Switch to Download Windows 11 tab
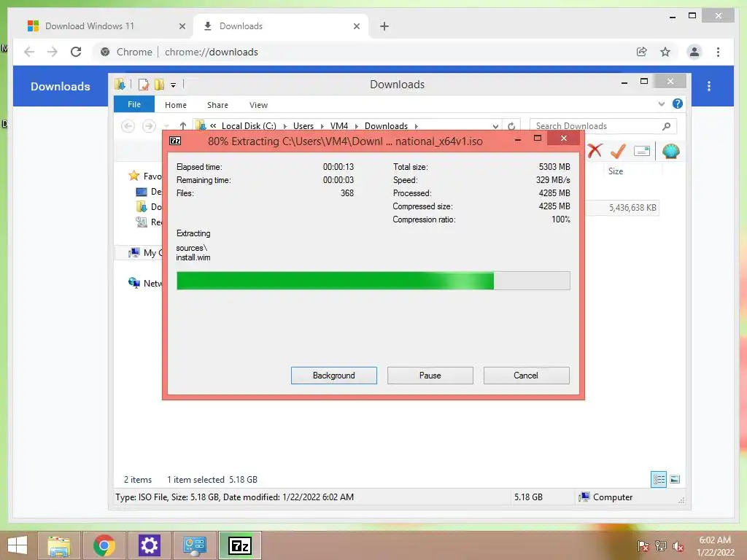The image size is (747, 560). tap(90, 26)
